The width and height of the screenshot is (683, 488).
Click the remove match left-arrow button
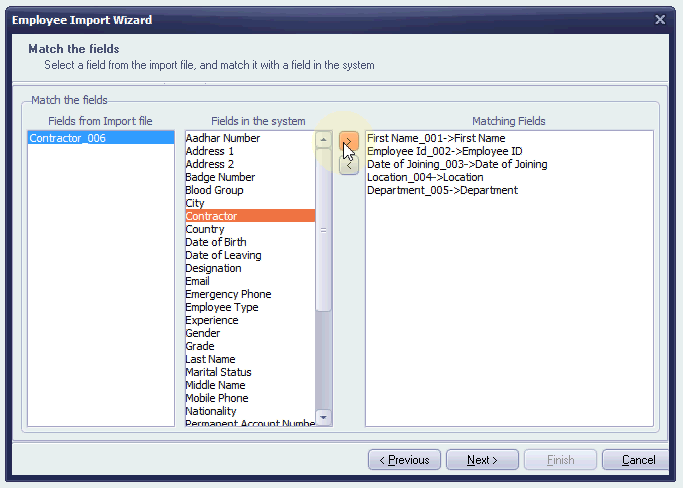[349, 166]
